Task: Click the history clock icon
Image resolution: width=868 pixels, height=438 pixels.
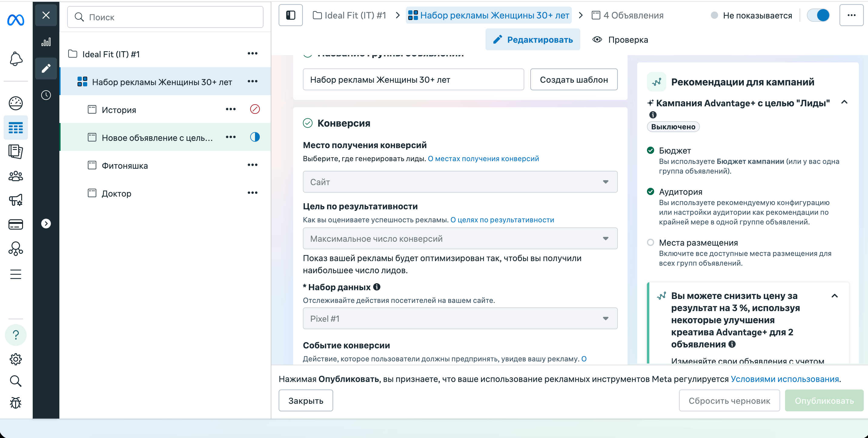Action: coord(46,95)
